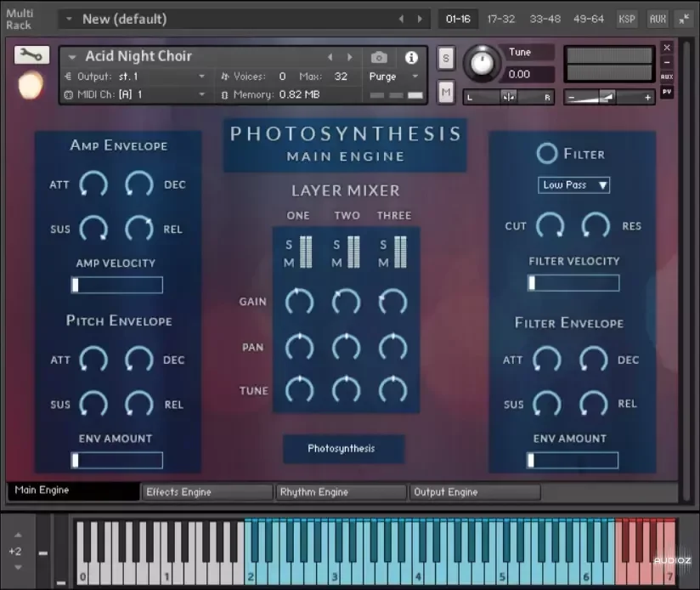
Task: Click the layer THREE TUNE knob
Action: coord(392,389)
